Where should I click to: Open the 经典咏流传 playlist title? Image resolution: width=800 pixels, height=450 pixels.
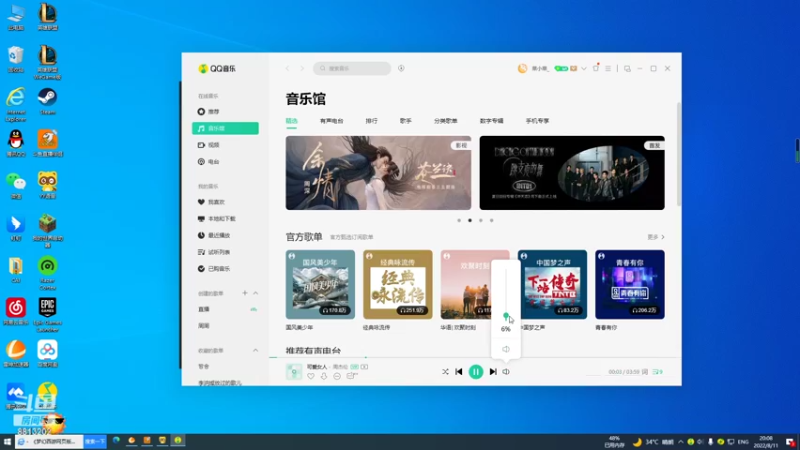(377, 328)
